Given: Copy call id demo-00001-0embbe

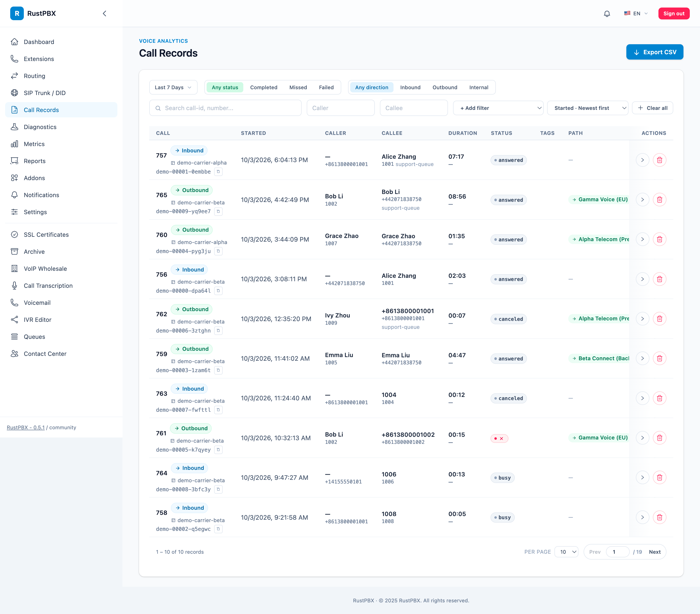Looking at the screenshot, I should [x=218, y=172].
